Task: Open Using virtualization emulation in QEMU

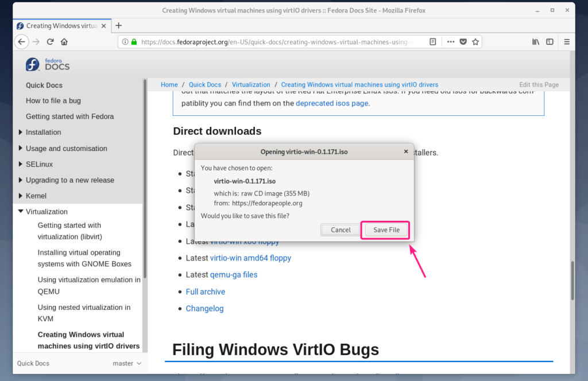Action: pyautogui.click(x=89, y=286)
